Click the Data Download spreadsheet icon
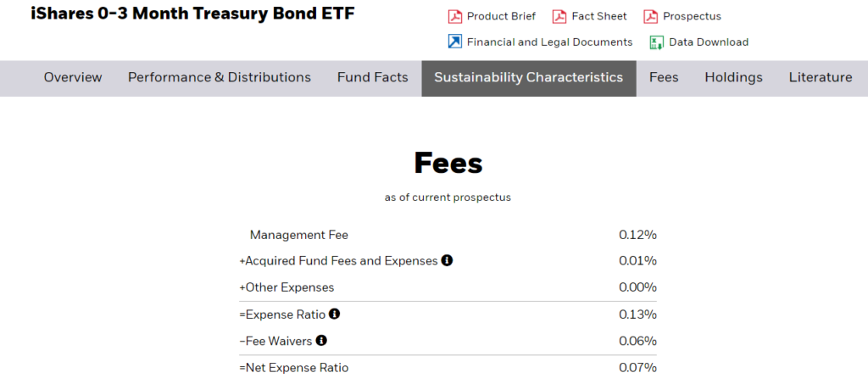This screenshot has width=868, height=384. (x=656, y=42)
